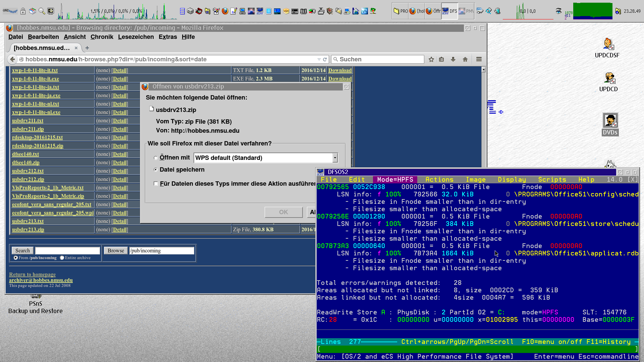Image resolution: width=644 pixels, height=362 pixels.
Task: Open the DFSee File menu
Action: [329, 180]
